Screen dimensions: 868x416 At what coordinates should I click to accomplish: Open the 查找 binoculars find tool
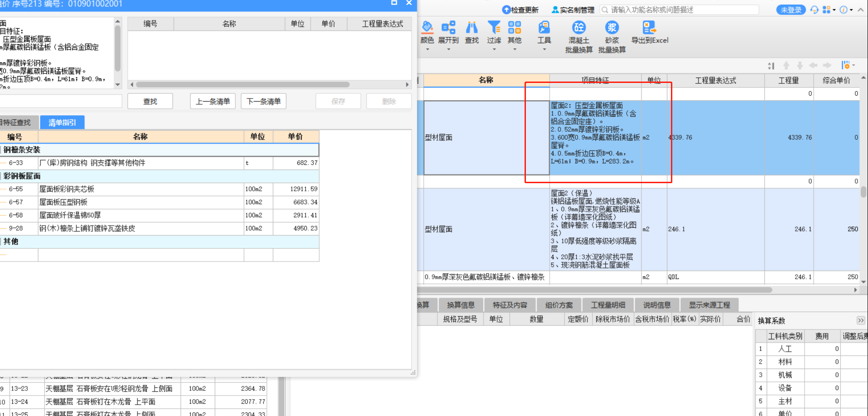[x=472, y=28]
